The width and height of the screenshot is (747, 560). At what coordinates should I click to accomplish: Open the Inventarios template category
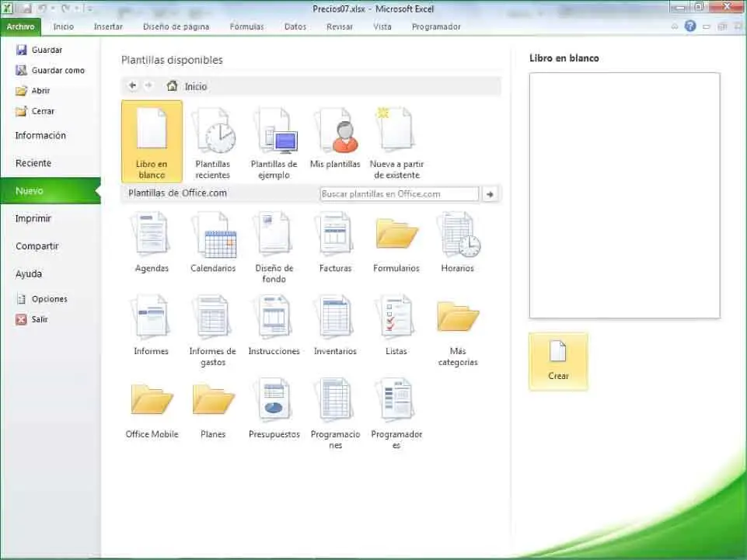click(335, 326)
